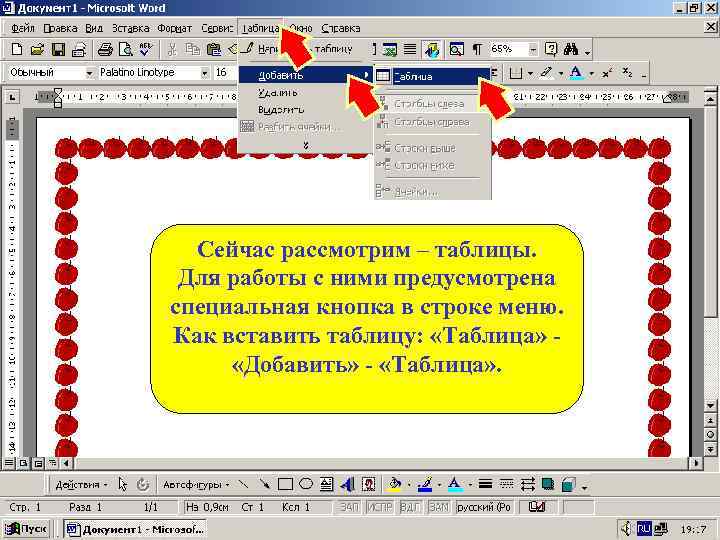Click the Find binoculars icon
The image size is (720, 540).
coord(571,49)
